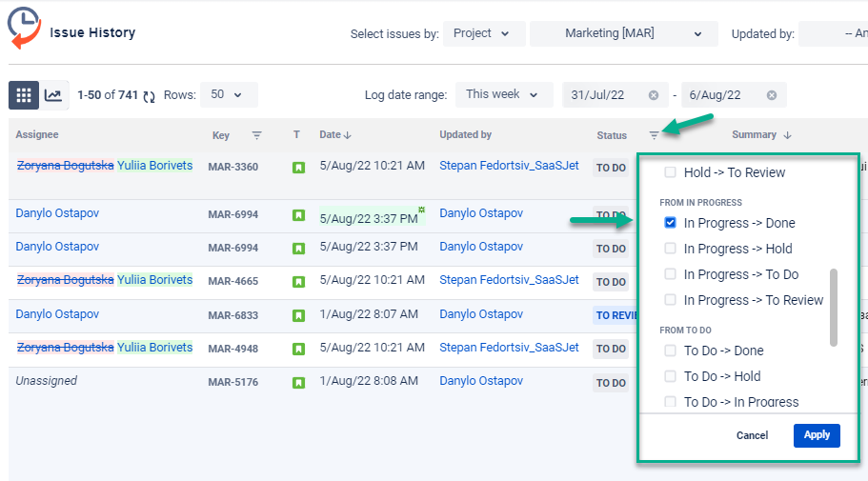The width and height of the screenshot is (868, 481).
Task: Select issue key MAR-5176
Action: (x=233, y=383)
